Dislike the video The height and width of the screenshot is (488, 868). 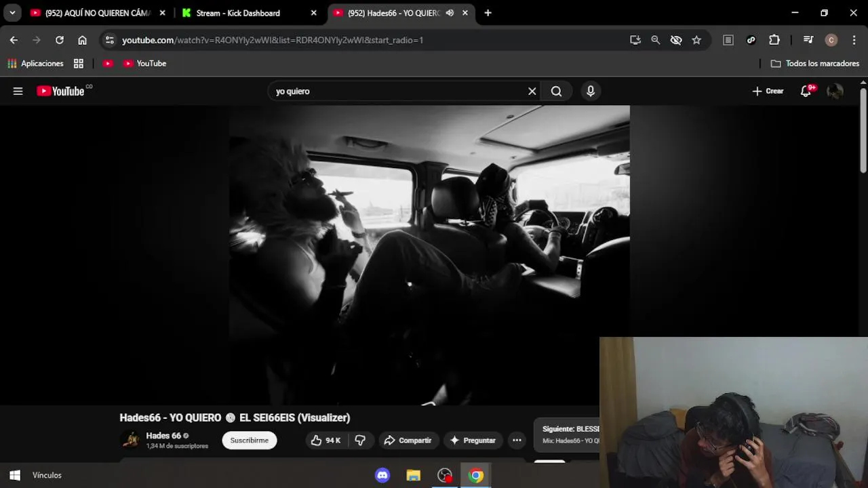360,441
